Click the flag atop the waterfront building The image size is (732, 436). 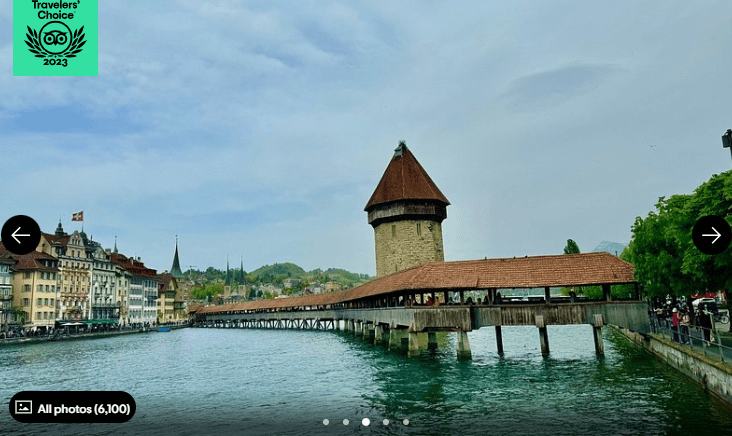[x=77, y=216]
